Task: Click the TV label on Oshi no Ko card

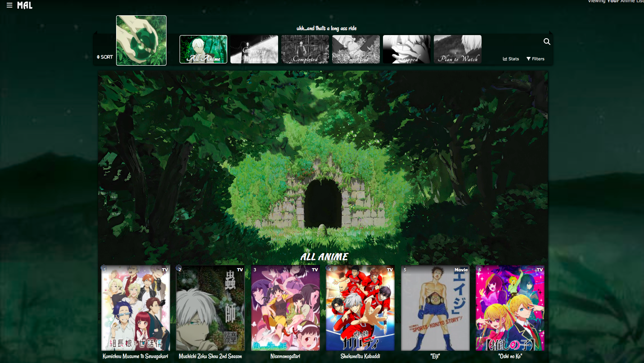Action: point(540,270)
